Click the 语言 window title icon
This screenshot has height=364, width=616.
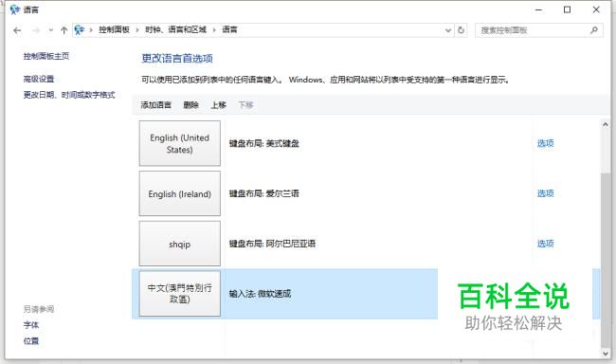(15, 9)
